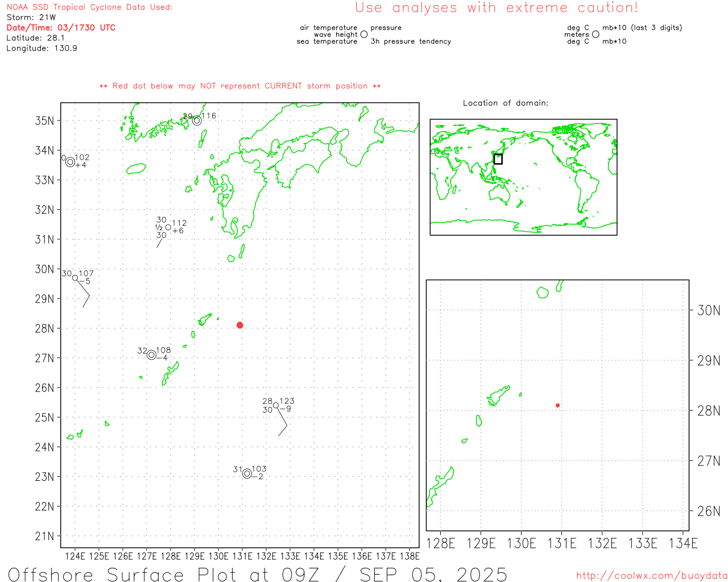Viewport: 728px width, 582px height.
Task: Open the coolwx.com/buoydata link
Action: click(652, 576)
